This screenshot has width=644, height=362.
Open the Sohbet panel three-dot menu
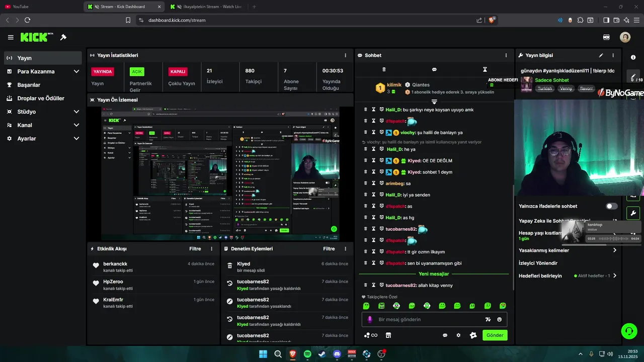coord(506,55)
